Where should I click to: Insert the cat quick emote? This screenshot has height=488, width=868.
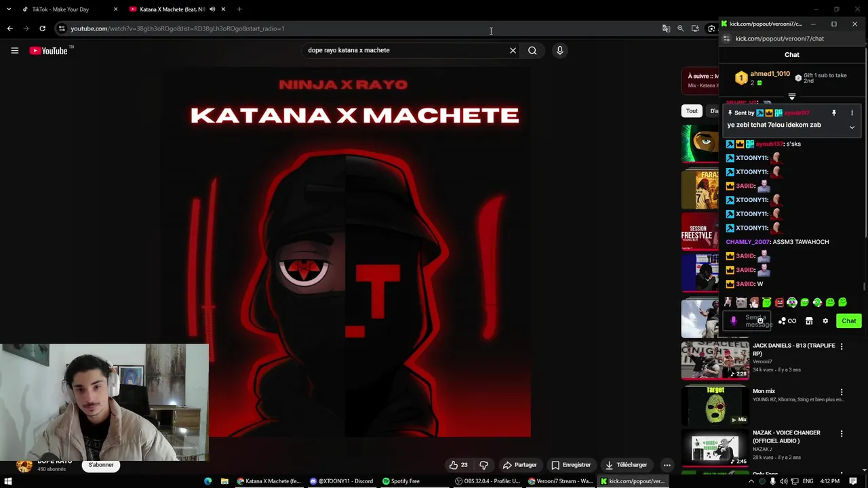point(741,302)
